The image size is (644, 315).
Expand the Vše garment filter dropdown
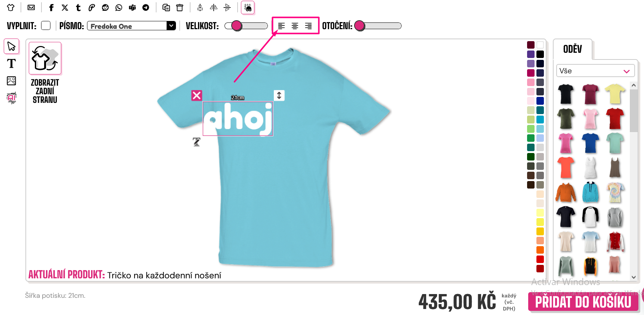coord(595,71)
